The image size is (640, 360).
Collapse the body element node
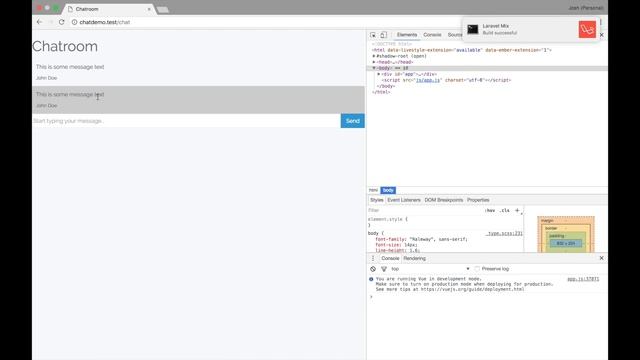click(x=374, y=68)
